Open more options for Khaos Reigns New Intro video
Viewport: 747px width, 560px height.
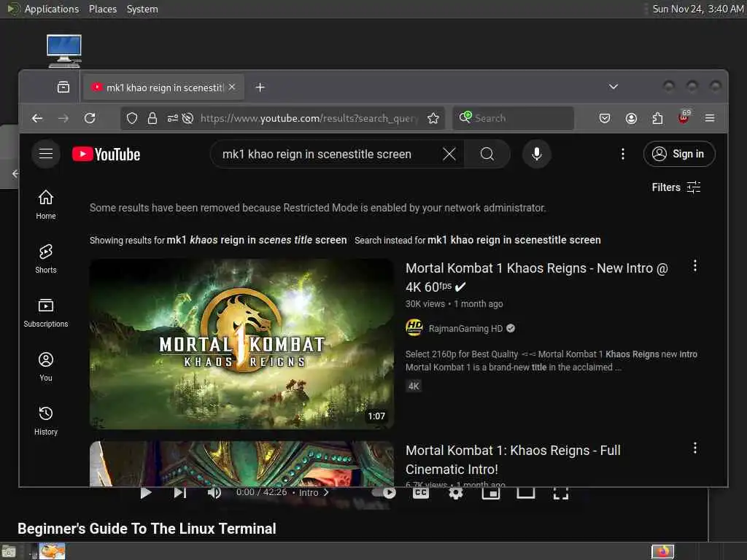pos(695,265)
